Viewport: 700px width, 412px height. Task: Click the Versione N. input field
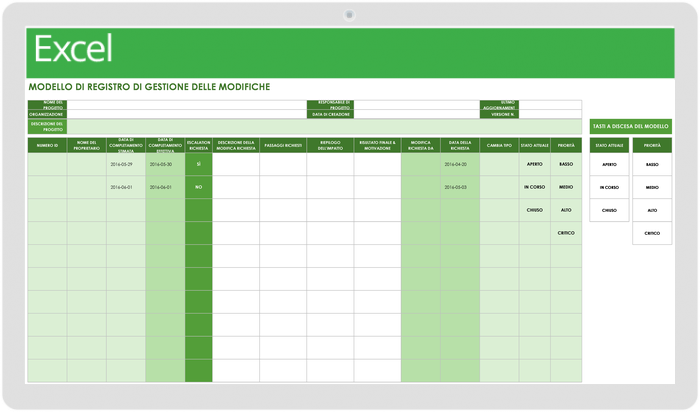(x=550, y=114)
